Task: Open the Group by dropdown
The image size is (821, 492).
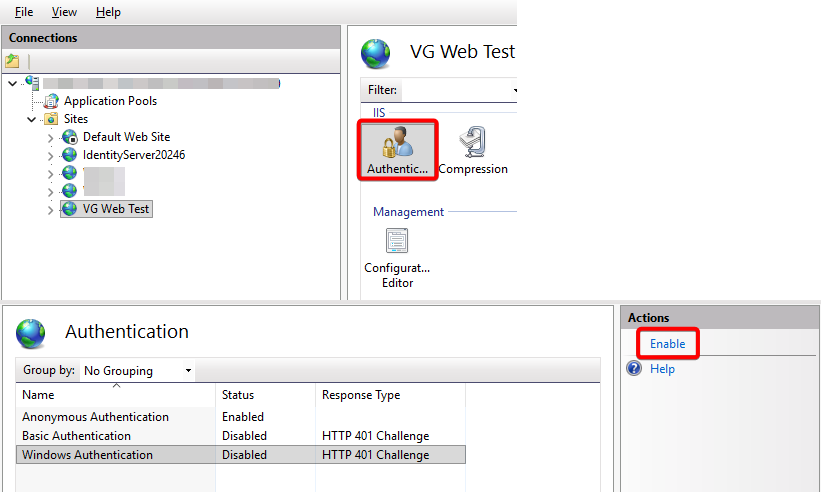Action: [137, 370]
